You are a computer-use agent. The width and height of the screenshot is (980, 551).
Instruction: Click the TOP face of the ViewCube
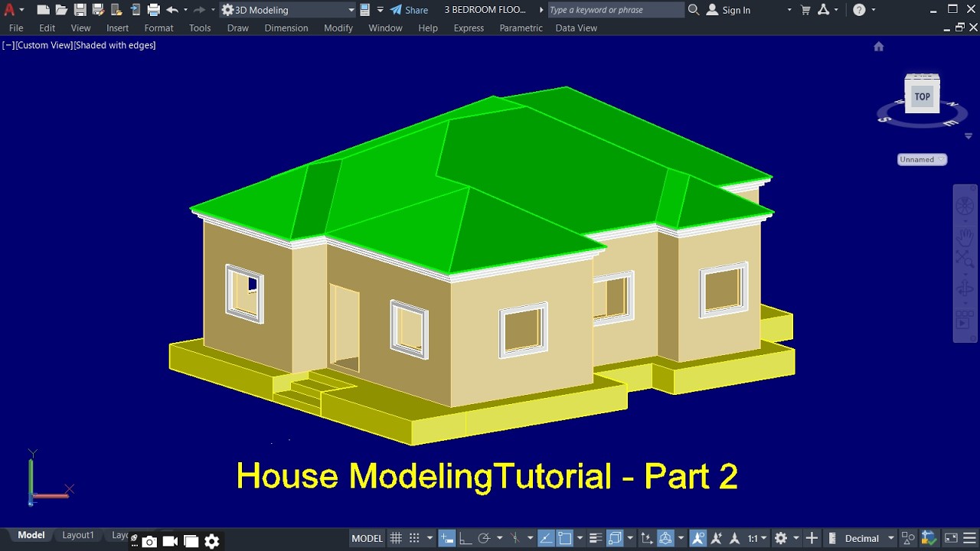(922, 96)
